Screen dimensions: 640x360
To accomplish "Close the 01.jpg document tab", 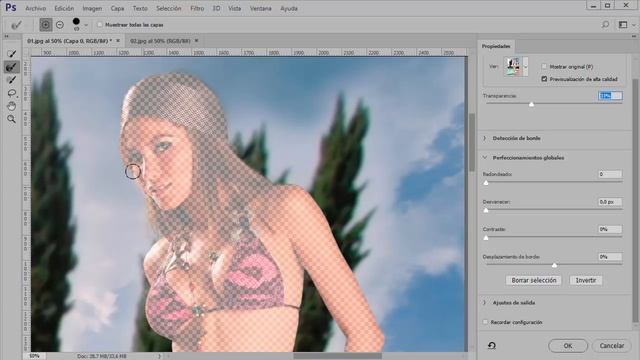I will pyautogui.click(x=118, y=41).
